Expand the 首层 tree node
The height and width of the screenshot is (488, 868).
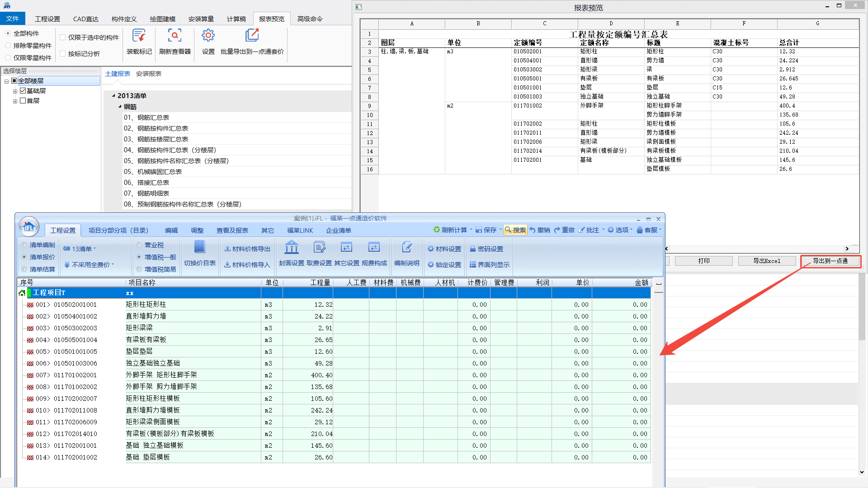pyautogui.click(x=15, y=101)
